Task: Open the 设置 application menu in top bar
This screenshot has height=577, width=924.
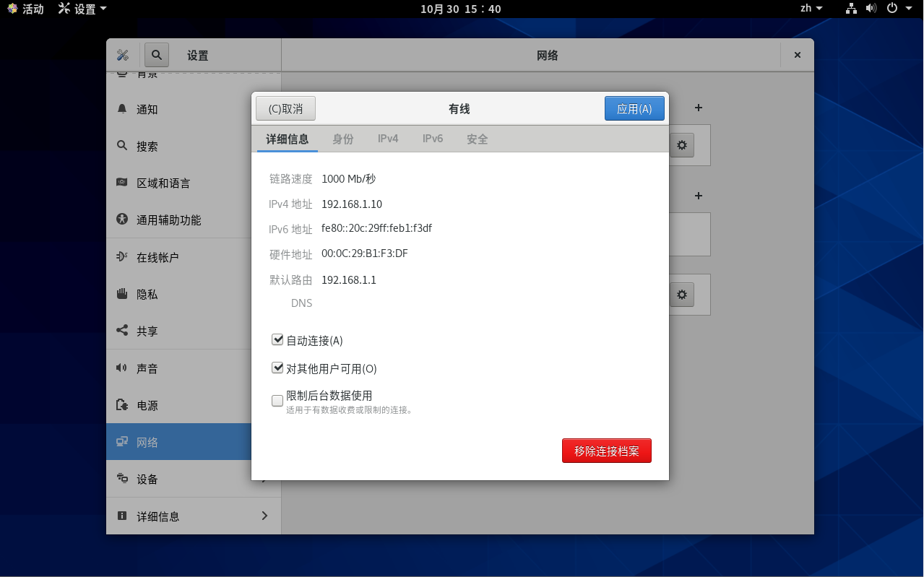Action: 82,9
